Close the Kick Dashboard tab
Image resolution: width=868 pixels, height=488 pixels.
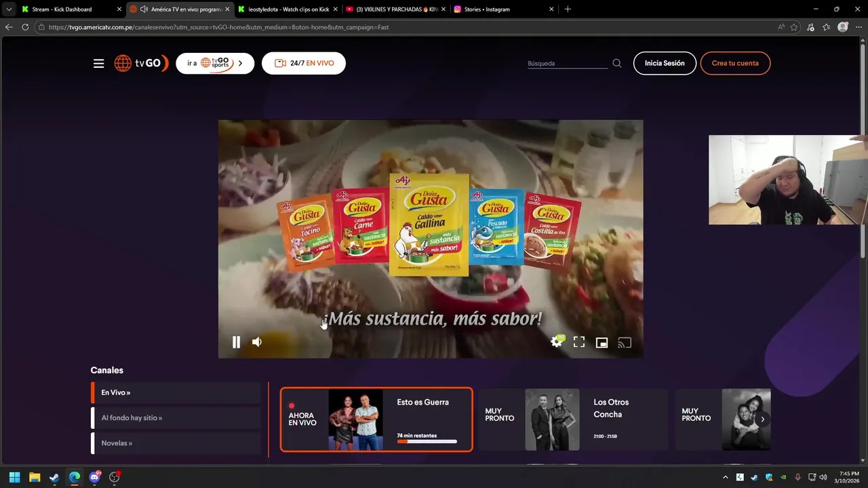click(x=119, y=9)
